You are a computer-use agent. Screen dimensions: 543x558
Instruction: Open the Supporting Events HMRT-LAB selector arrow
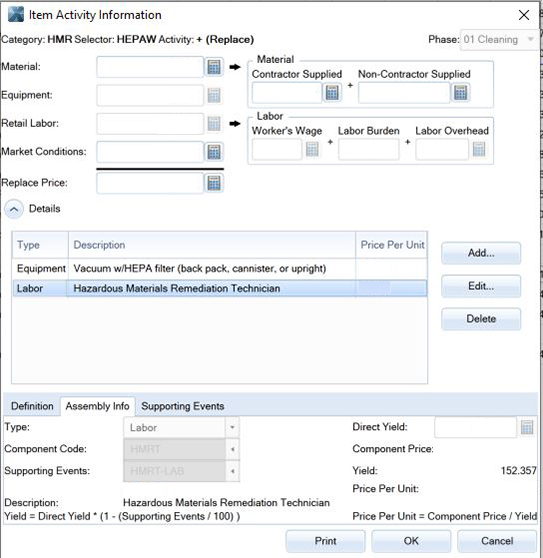pyautogui.click(x=232, y=471)
